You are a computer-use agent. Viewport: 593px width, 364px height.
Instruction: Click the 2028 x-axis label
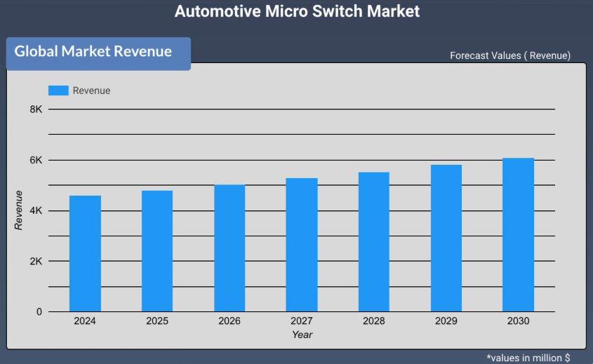(x=373, y=321)
